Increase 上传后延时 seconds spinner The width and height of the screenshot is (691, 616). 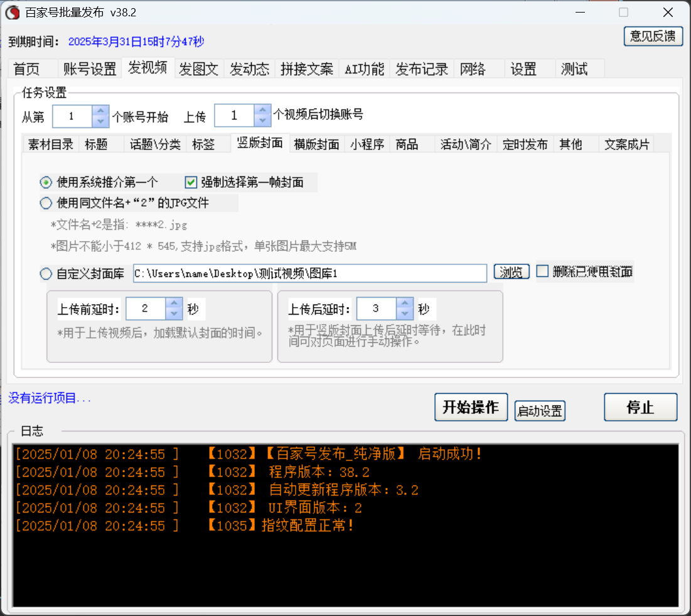[x=405, y=303]
